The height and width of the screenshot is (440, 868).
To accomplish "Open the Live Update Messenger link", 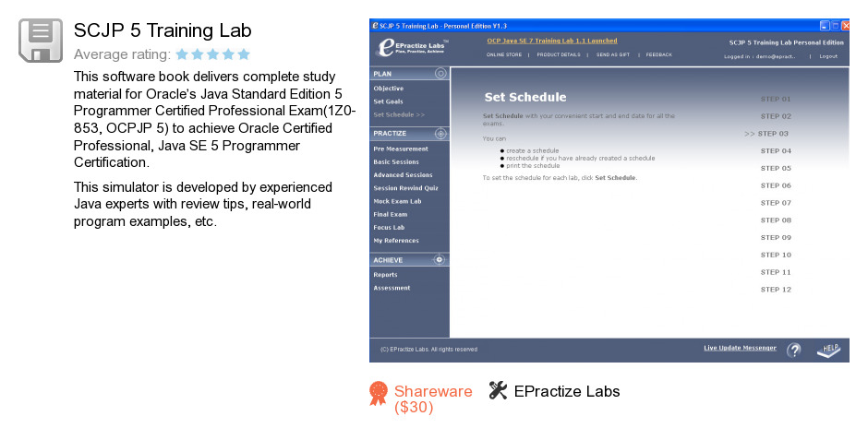I will 741,348.
